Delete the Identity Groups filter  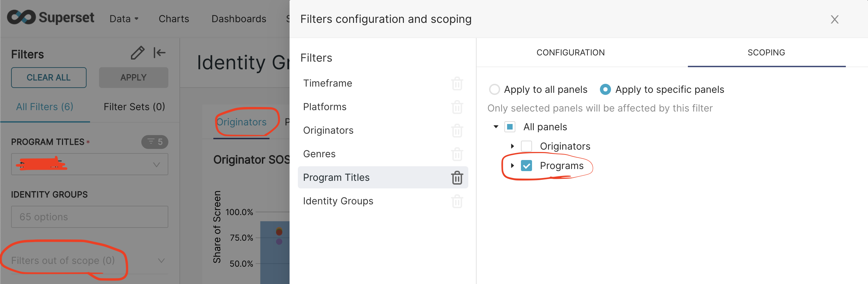[x=457, y=201]
